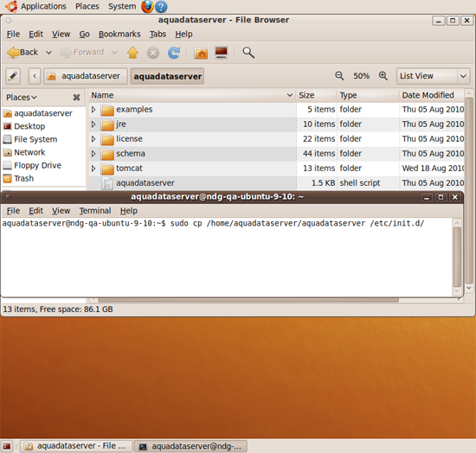This screenshot has height=453, width=476.
Task: Open the Bookmarks menu
Action: [119, 34]
